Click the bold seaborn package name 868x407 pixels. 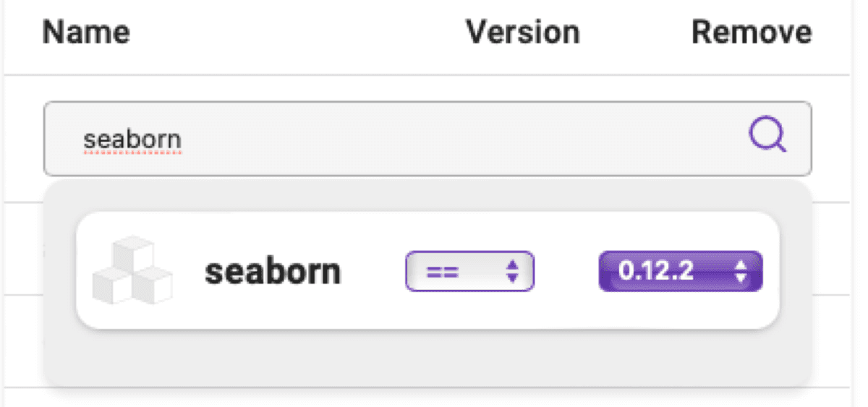273,272
